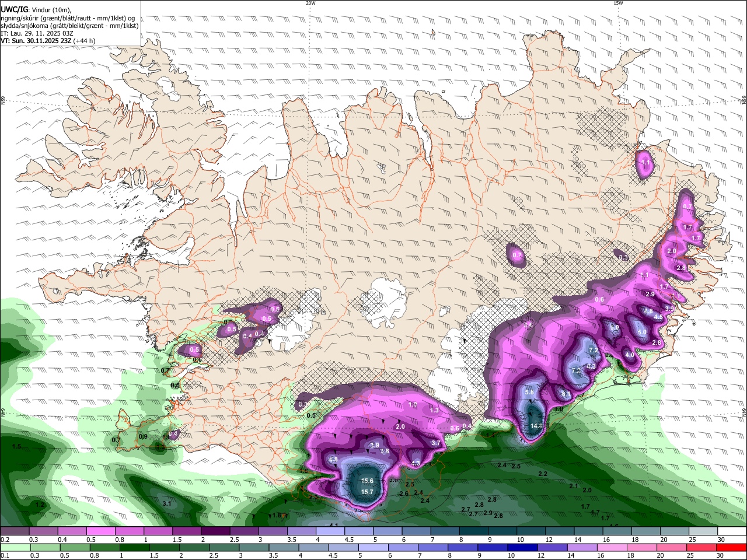This screenshot has height=560, width=747.
Task: Click the 20W longitude label
Action: tap(310, 3)
